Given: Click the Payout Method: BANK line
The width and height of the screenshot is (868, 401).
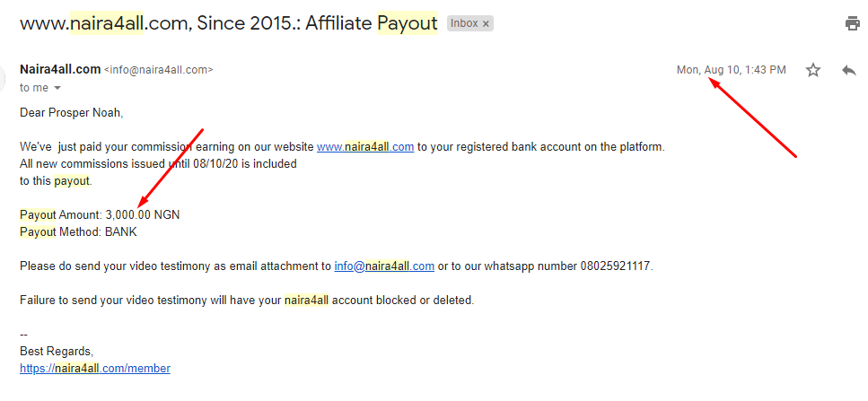Looking at the screenshot, I should pyautogui.click(x=78, y=232).
